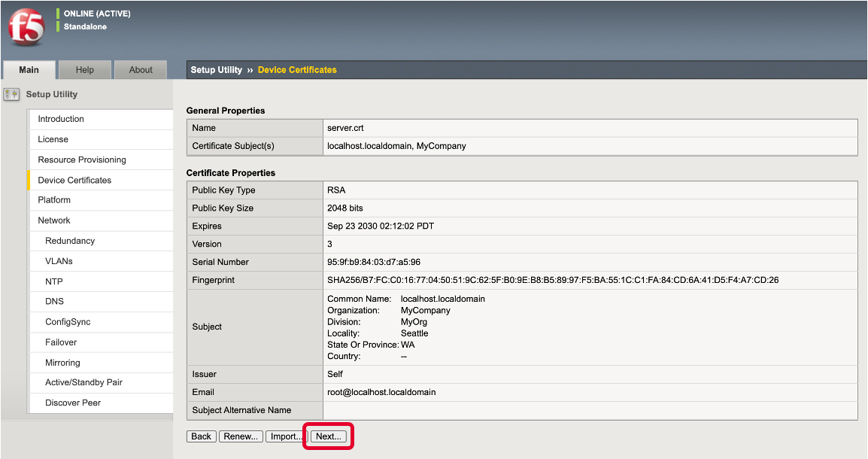Open the About tab
Image resolution: width=868 pixels, height=459 pixels.
click(141, 70)
